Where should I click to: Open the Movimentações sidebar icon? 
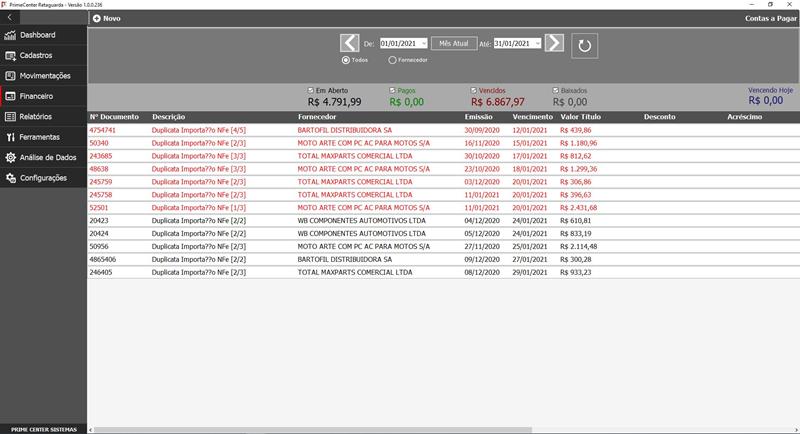click(10, 76)
